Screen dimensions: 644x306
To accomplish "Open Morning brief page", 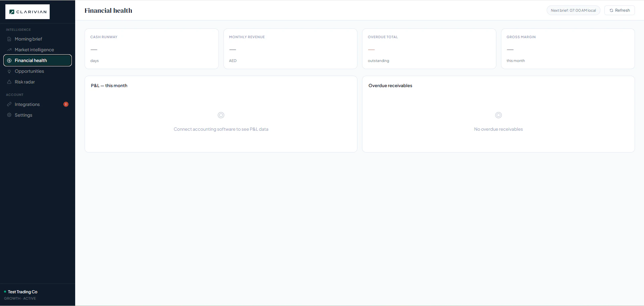I will coord(38,39).
